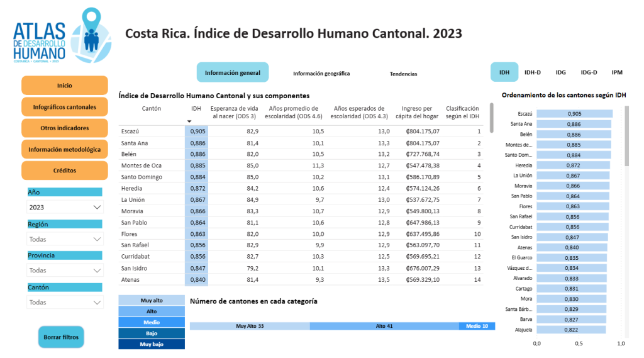Go to Infográficos cantonales page
Viewport: 644px width, 358px height.
point(65,107)
